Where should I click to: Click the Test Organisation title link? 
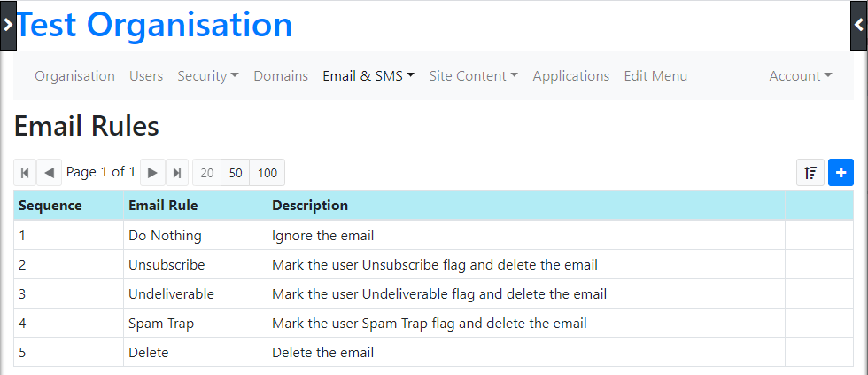[x=154, y=24]
